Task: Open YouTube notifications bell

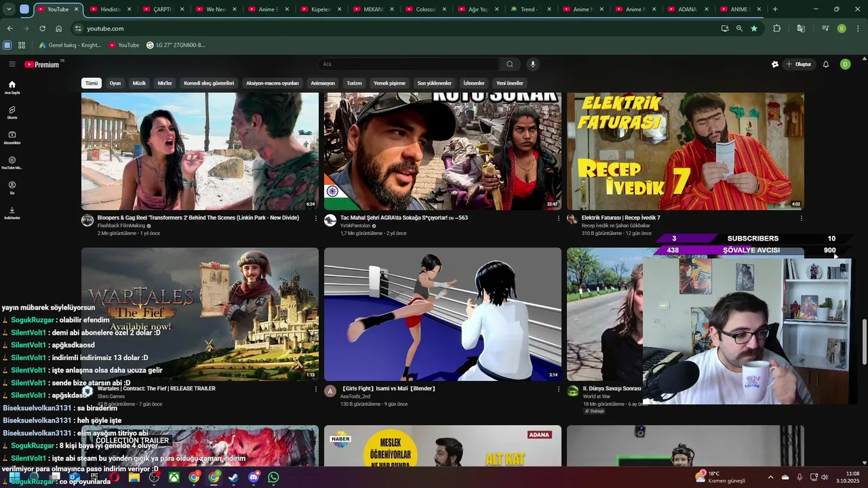Action: coord(826,64)
